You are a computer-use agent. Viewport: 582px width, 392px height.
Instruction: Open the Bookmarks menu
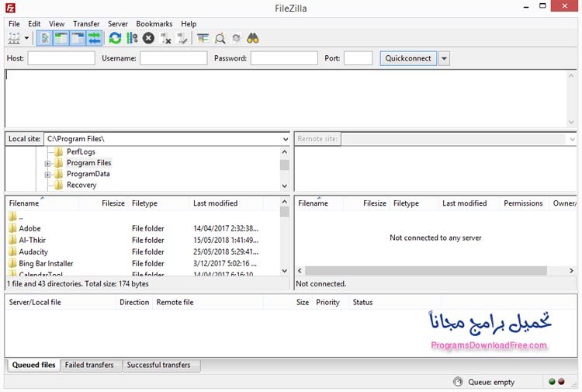point(154,24)
